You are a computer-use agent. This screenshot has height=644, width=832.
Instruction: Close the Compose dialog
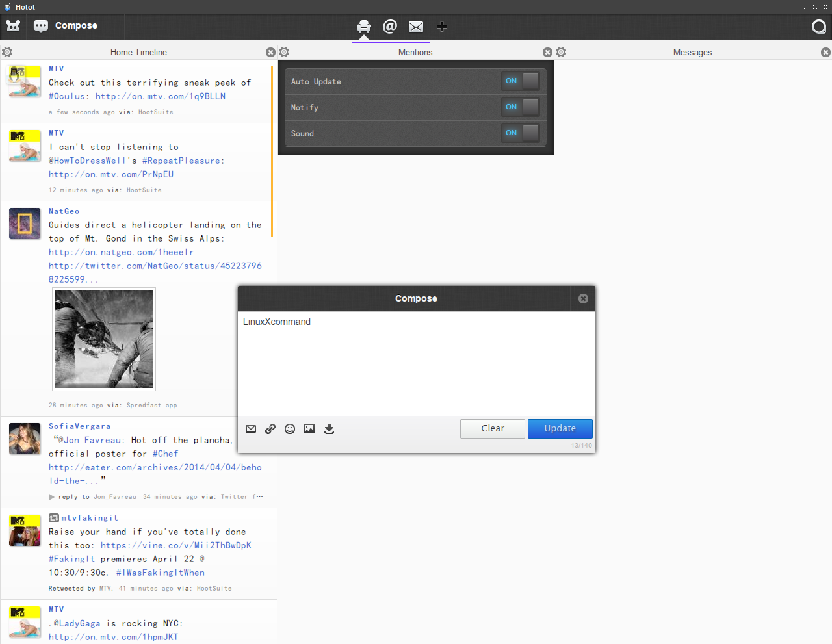pyautogui.click(x=583, y=298)
